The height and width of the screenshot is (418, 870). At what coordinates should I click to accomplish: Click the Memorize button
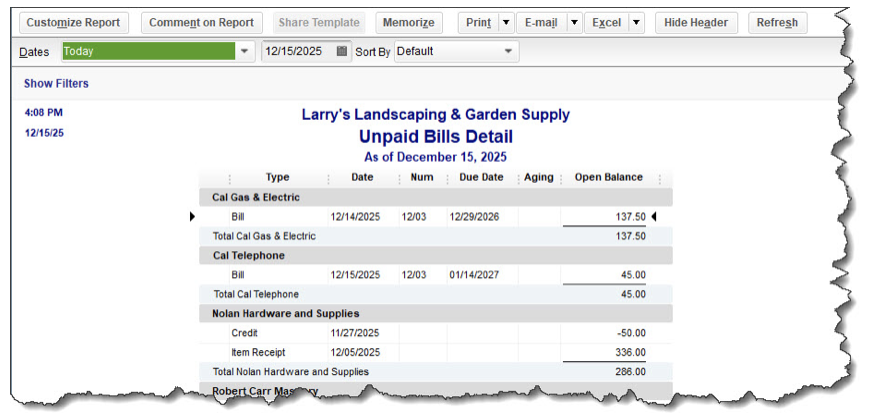point(408,23)
